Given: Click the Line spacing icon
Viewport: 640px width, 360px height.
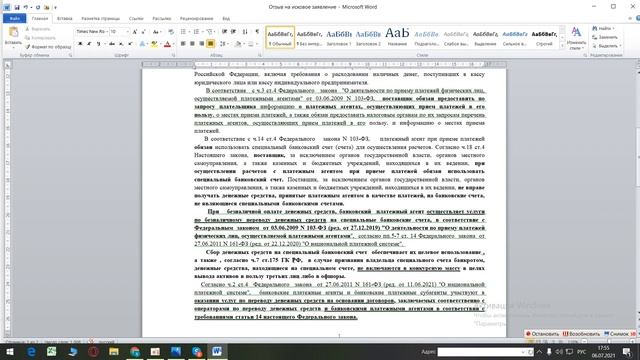Looking at the screenshot, I should (x=222, y=44).
